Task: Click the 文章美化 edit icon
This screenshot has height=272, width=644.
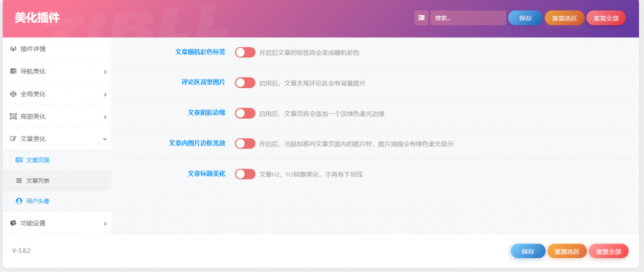Action: point(13,139)
